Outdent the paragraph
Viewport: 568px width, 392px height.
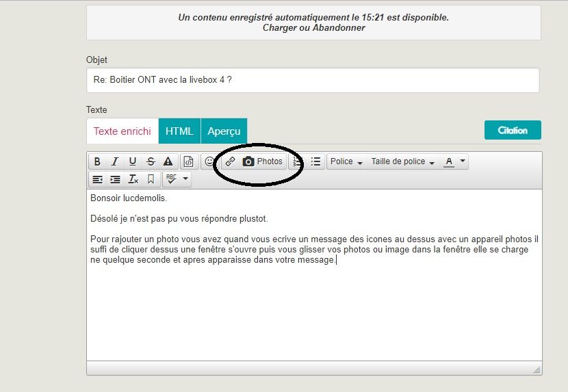[97, 179]
